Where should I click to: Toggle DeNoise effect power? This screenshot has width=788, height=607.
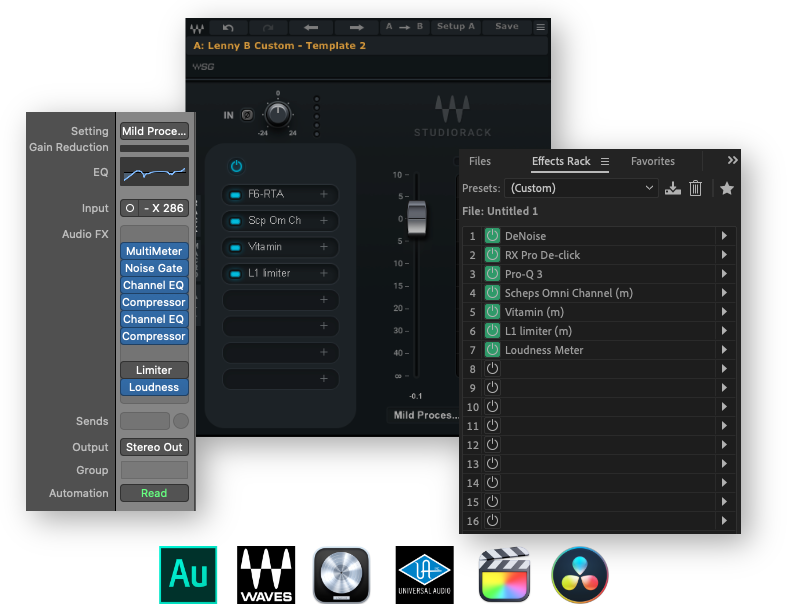click(x=492, y=236)
